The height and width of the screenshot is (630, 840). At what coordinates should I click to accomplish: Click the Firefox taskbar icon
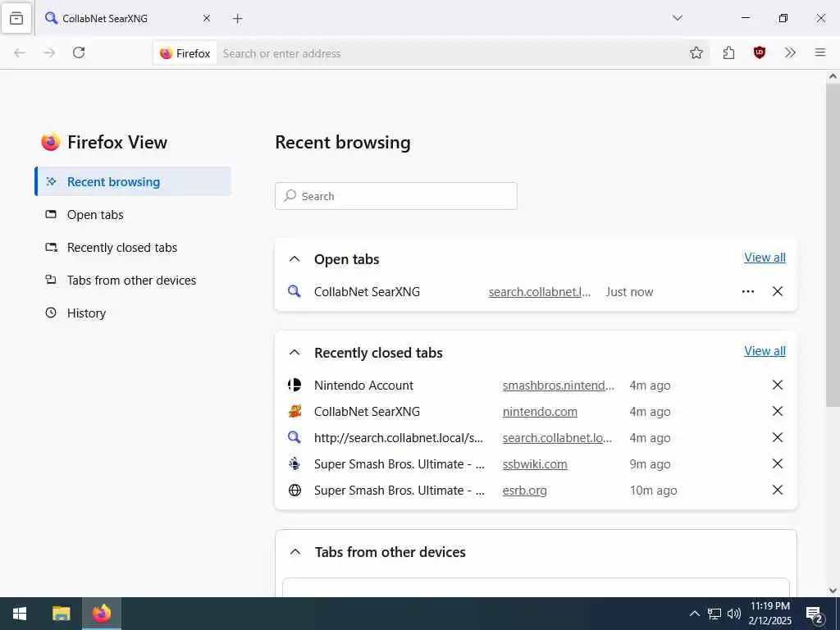tap(101, 614)
